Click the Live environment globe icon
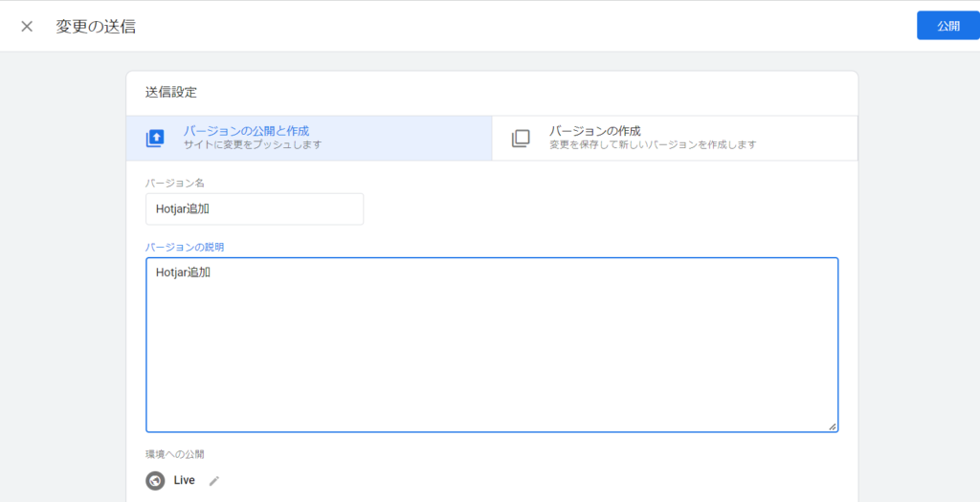980x502 pixels. click(155, 481)
